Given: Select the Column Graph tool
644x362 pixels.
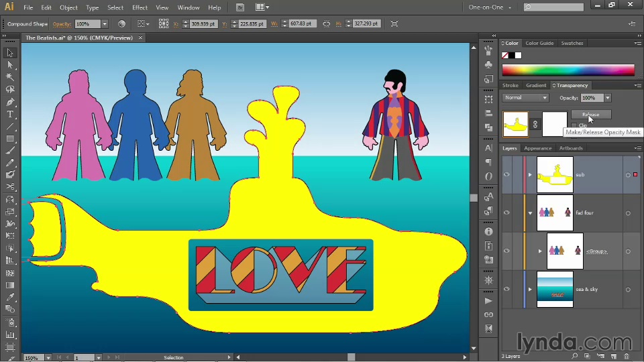Looking at the screenshot, I should (x=10, y=335).
